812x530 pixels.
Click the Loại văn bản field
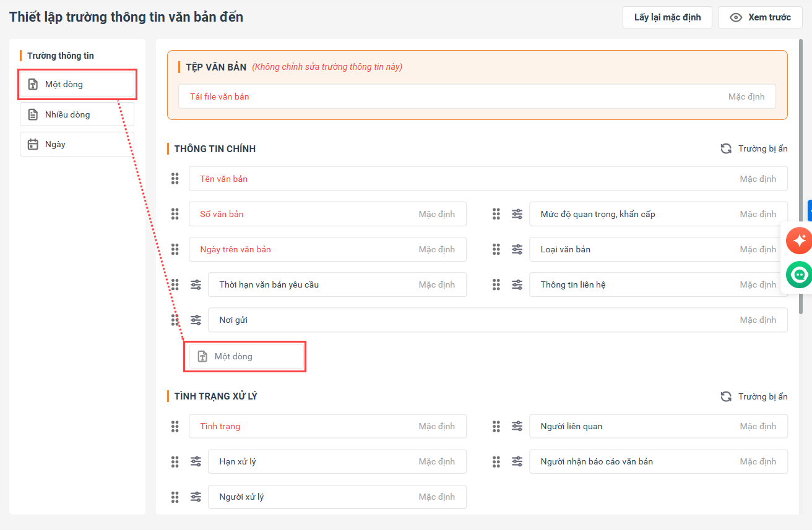point(659,249)
